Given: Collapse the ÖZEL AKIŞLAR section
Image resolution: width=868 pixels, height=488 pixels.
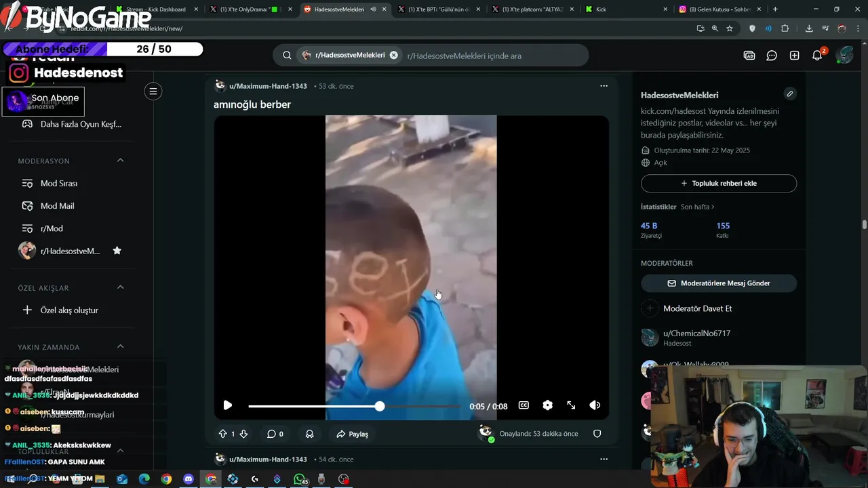Looking at the screenshot, I should click(120, 287).
